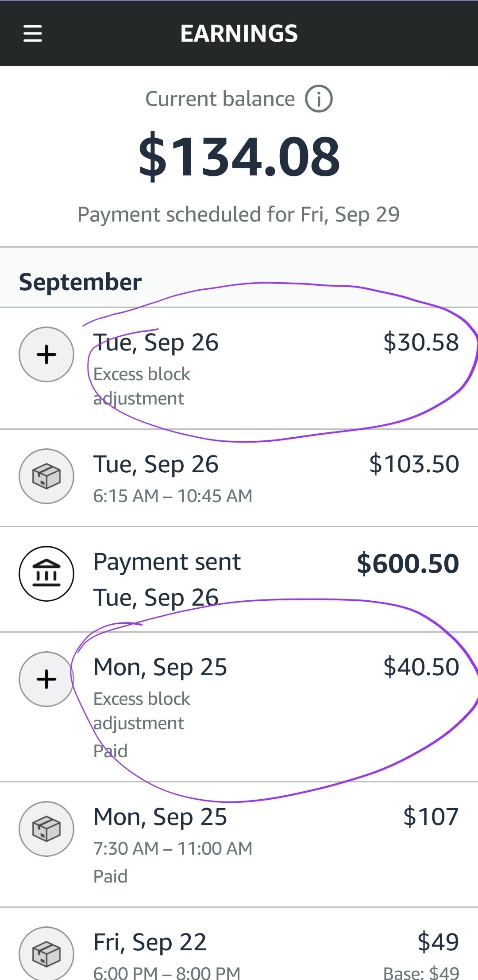Tap the package icon on Mon, Sep 25 delivery
The height and width of the screenshot is (980, 478).
point(46,829)
